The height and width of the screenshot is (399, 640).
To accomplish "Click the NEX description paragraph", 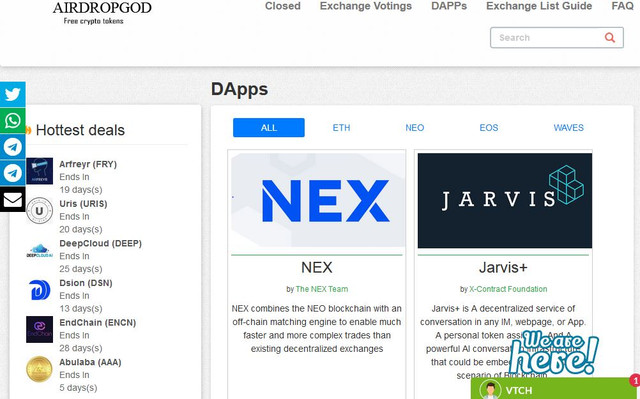I will click(x=317, y=328).
